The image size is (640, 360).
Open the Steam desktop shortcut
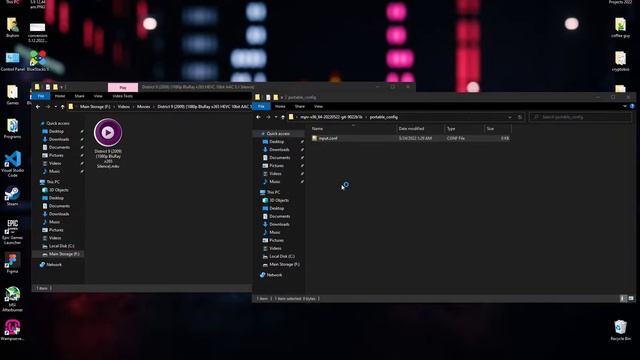click(x=12, y=196)
